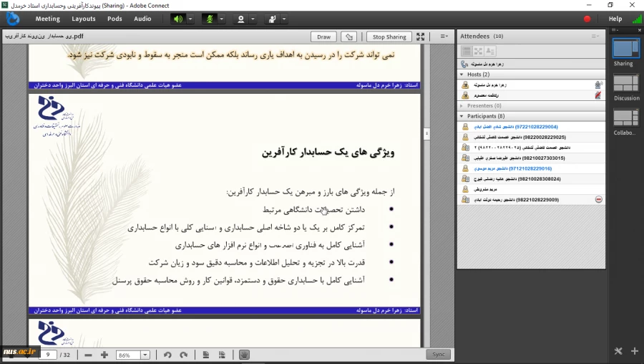Click the zoom in plus icon
The height and width of the screenshot is (364, 644).
click(104, 355)
